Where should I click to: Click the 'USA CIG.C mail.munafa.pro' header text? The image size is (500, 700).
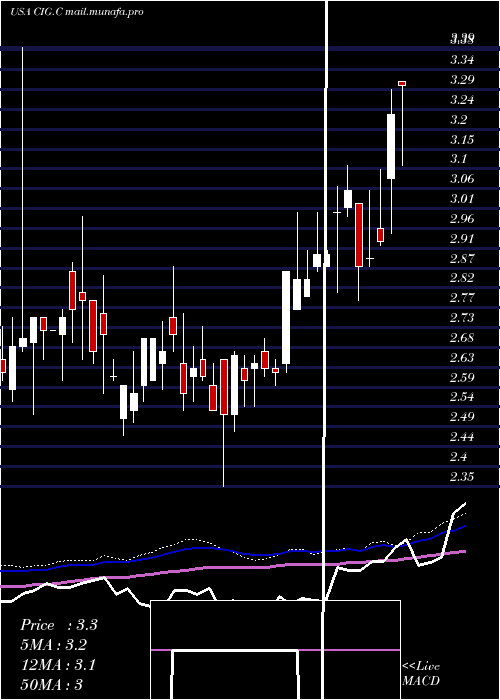tap(77, 12)
